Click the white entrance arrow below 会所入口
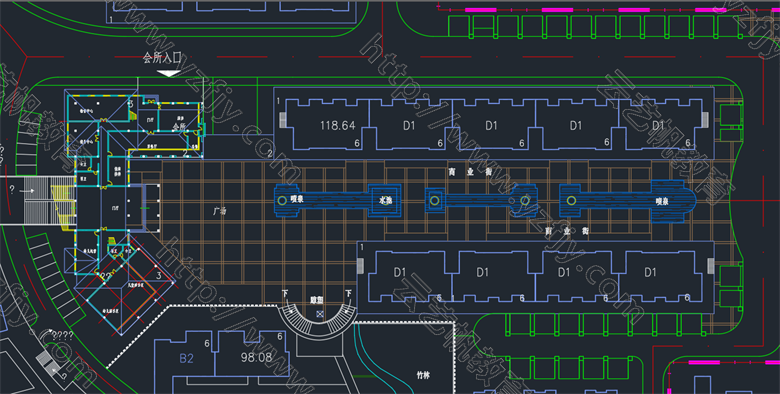 [169, 73]
